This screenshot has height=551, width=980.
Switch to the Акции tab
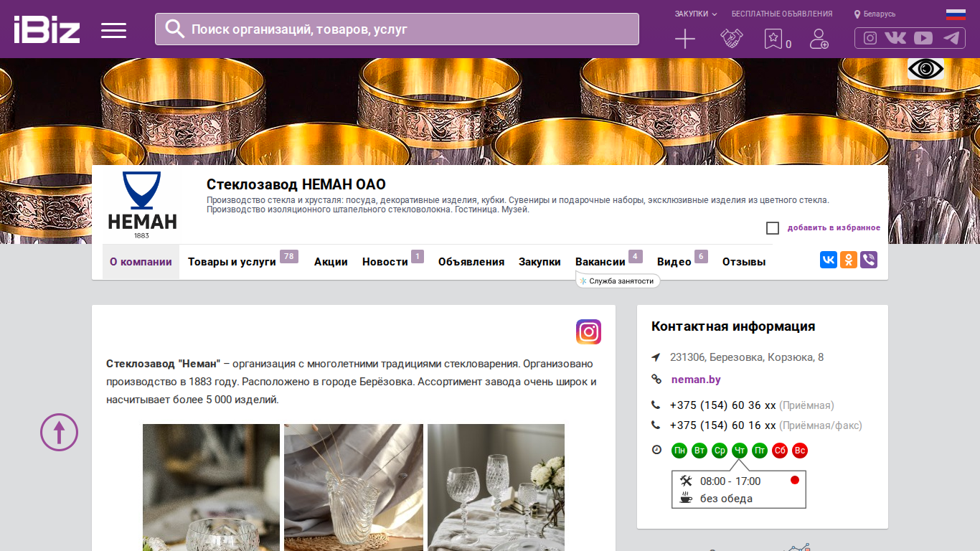coord(331,262)
